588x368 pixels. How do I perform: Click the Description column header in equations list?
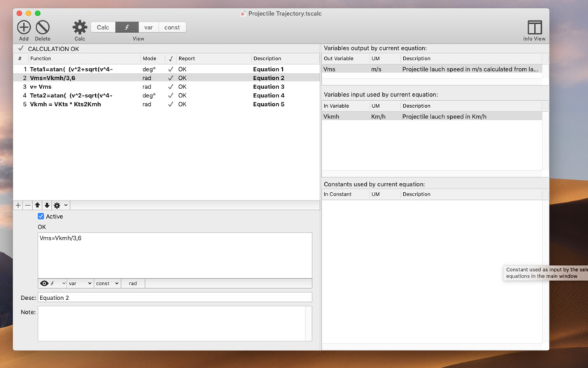pos(286,59)
